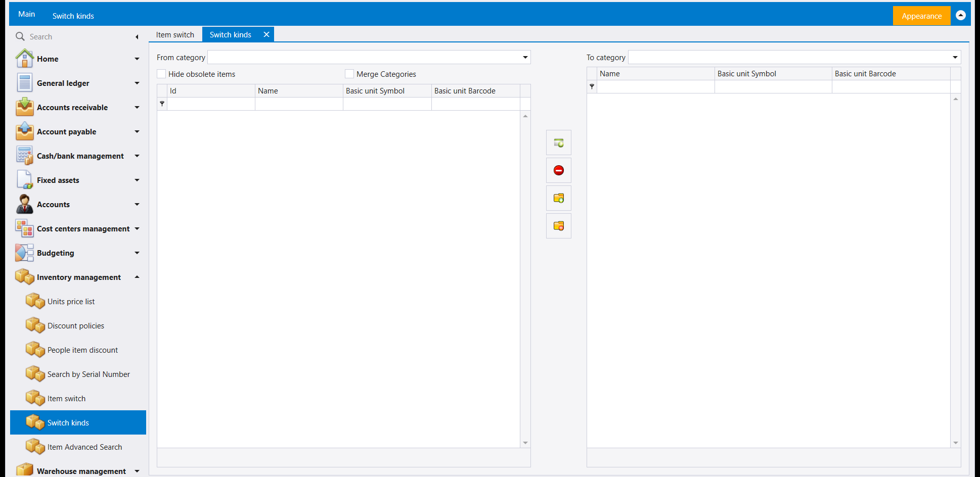This screenshot has width=980, height=477.
Task: Click left grid scrollbar up arrow
Action: (525, 116)
